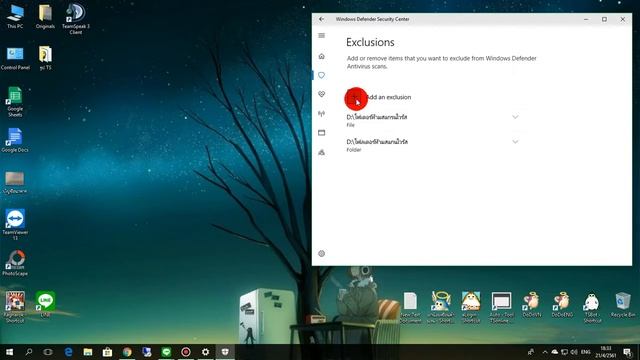Select the gray image file below Google Docs
This screenshot has height=360, width=640.
click(x=15, y=182)
